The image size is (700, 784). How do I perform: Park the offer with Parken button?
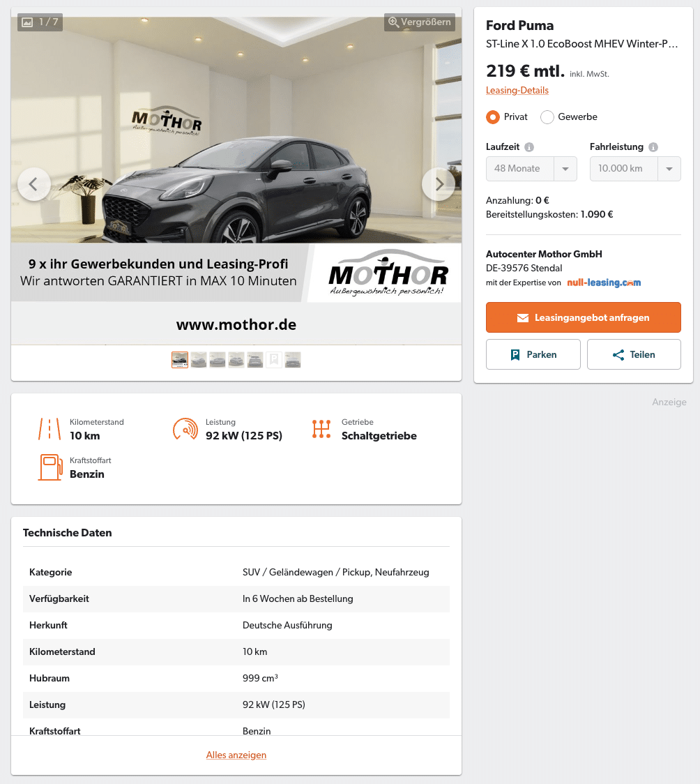point(533,354)
